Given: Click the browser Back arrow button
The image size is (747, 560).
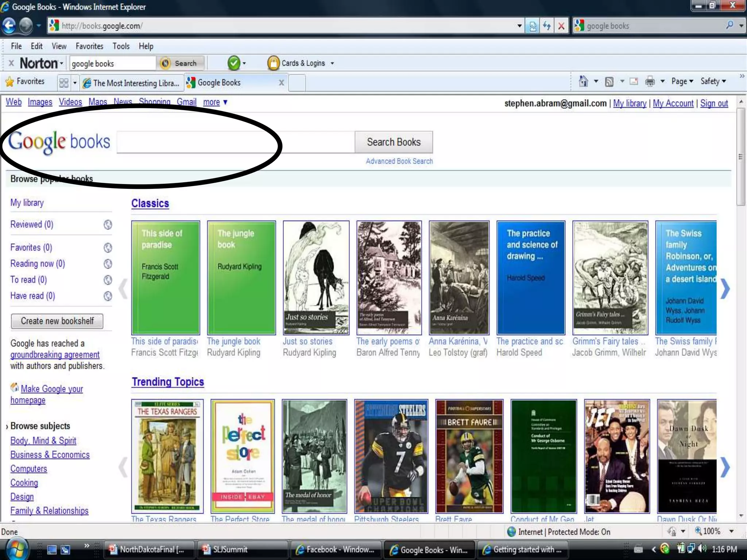Looking at the screenshot, I should coord(9,26).
